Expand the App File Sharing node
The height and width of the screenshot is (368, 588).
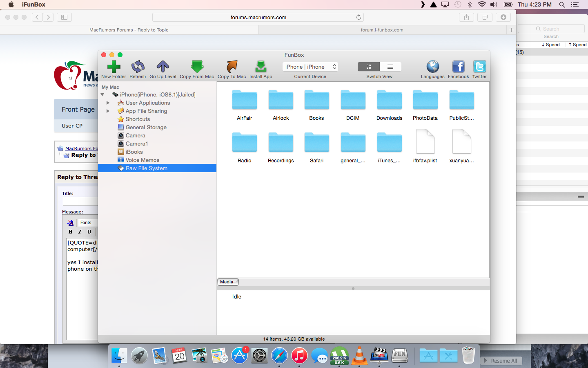click(108, 111)
